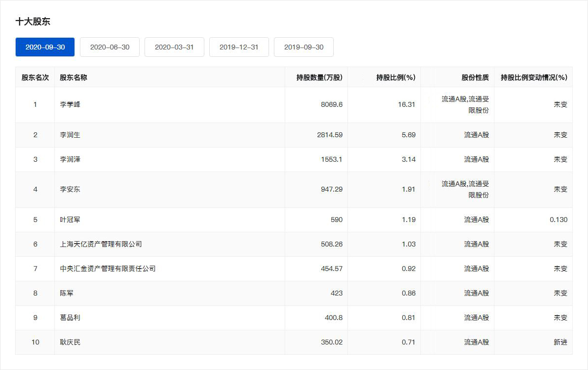The image size is (588, 370).
Task: Click the 持股比例(%) column header
Action: point(395,77)
